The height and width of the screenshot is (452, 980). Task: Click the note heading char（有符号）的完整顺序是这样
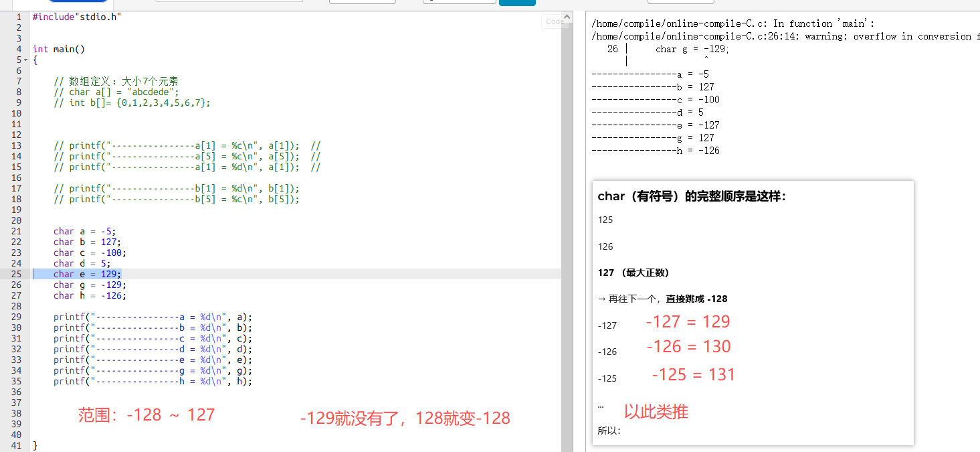pos(692,196)
